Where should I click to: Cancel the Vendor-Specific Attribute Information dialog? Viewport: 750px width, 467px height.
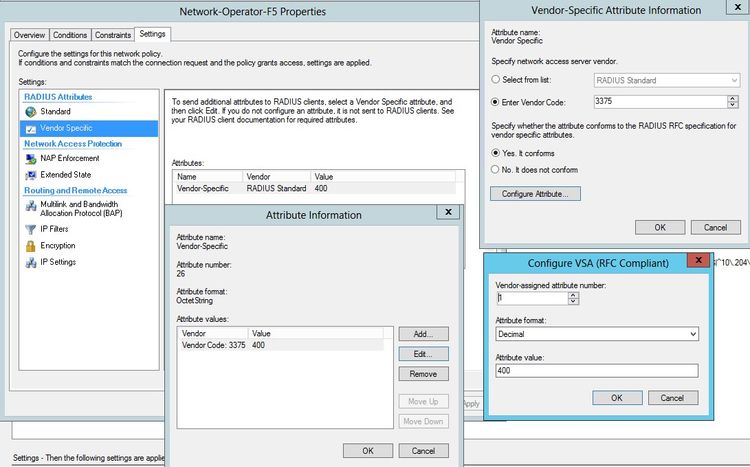pyautogui.click(x=716, y=227)
